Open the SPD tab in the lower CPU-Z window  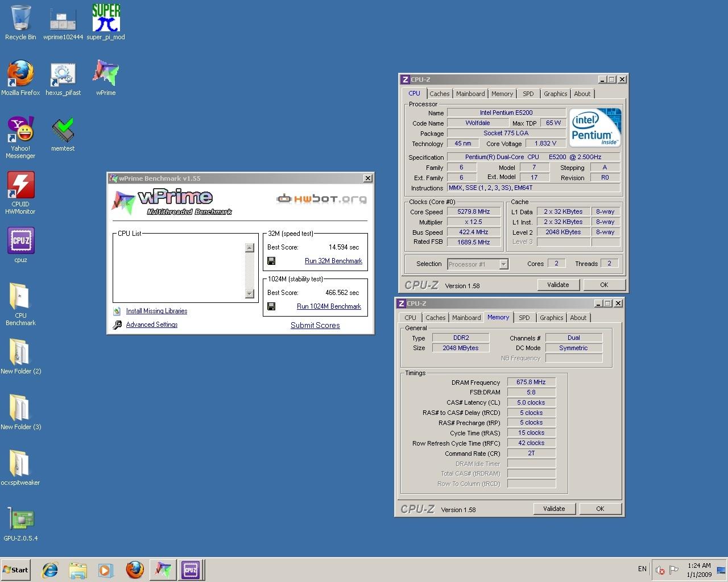(524, 318)
